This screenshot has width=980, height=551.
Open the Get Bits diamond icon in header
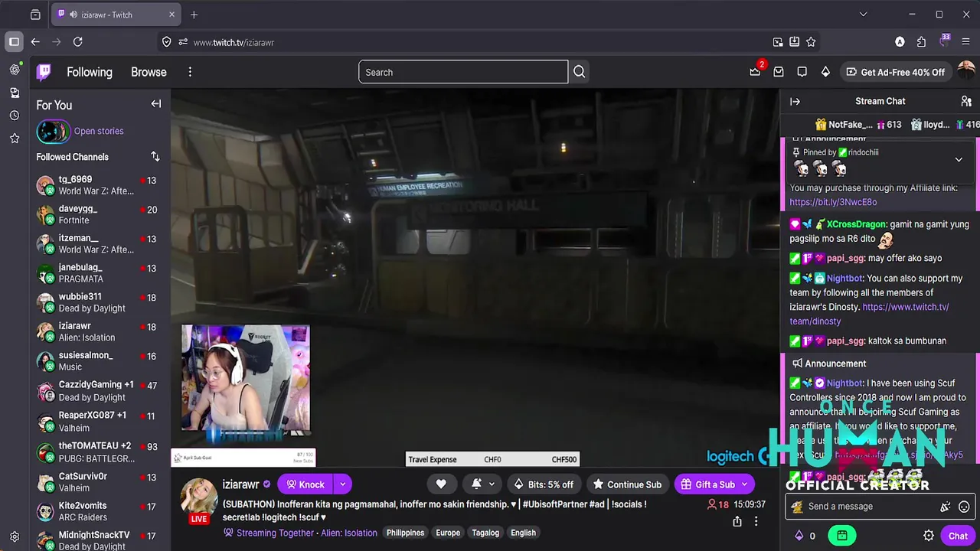(825, 72)
